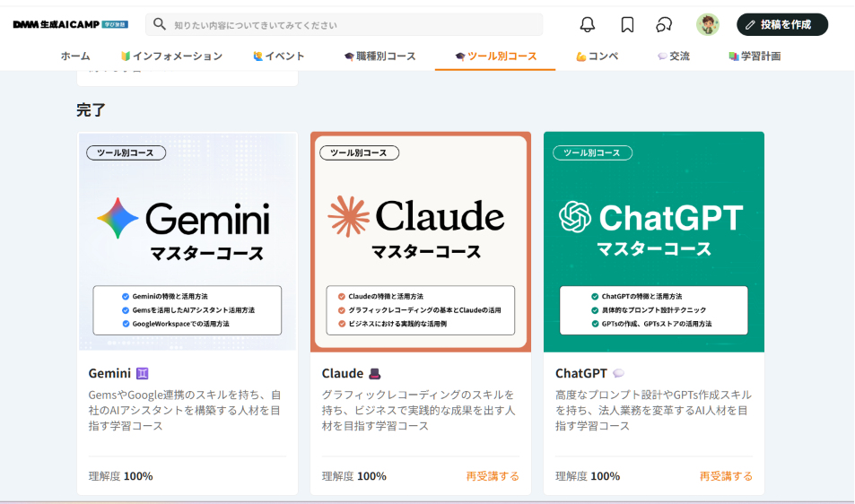Click GPTsの作成、GPTsストアの活用方法 bullet text
This screenshot has width=855, height=504.
(657, 324)
